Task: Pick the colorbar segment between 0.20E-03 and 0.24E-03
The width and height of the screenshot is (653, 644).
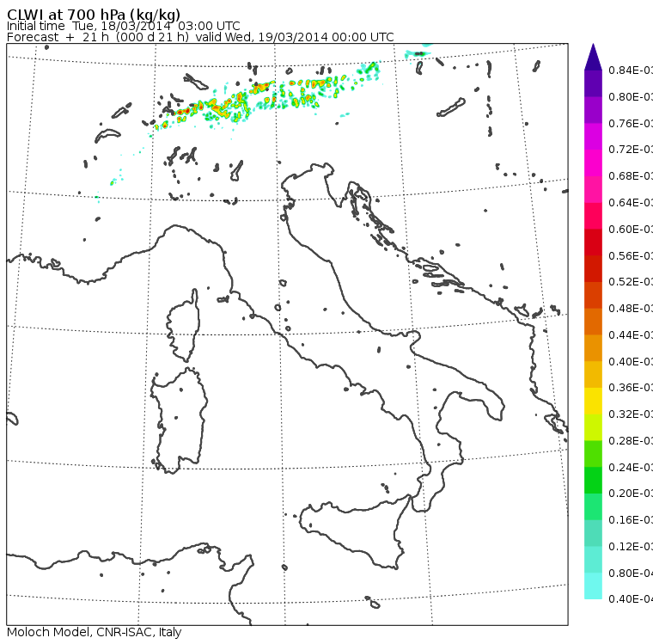Action: 593,481
